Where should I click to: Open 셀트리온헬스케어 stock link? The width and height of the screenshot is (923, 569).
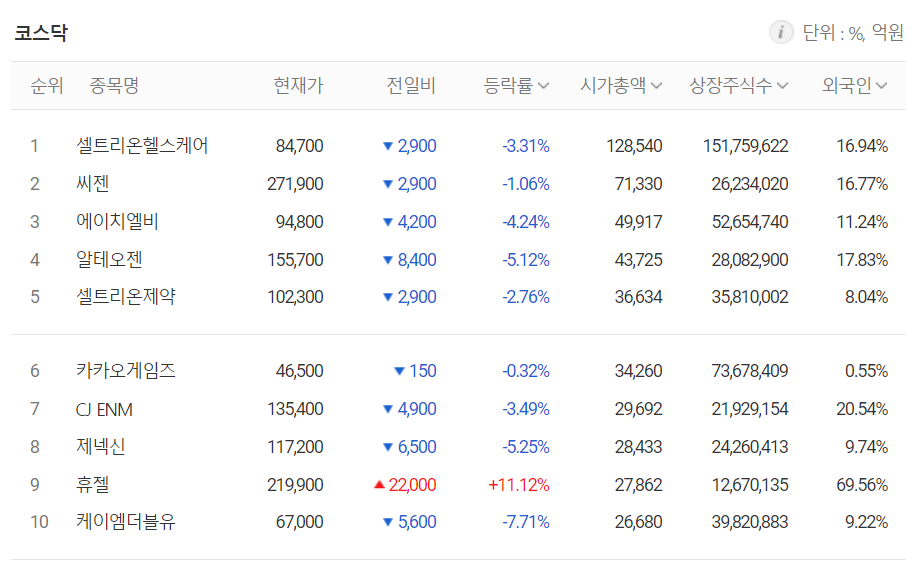[142, 145]
